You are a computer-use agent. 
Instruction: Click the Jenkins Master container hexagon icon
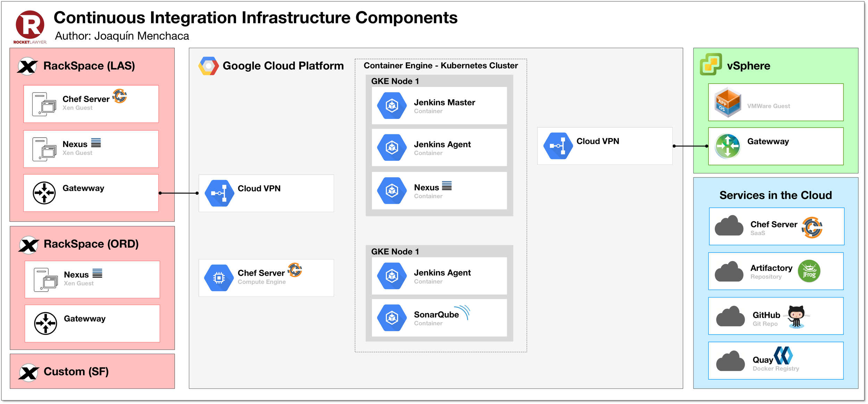(392, 105)
